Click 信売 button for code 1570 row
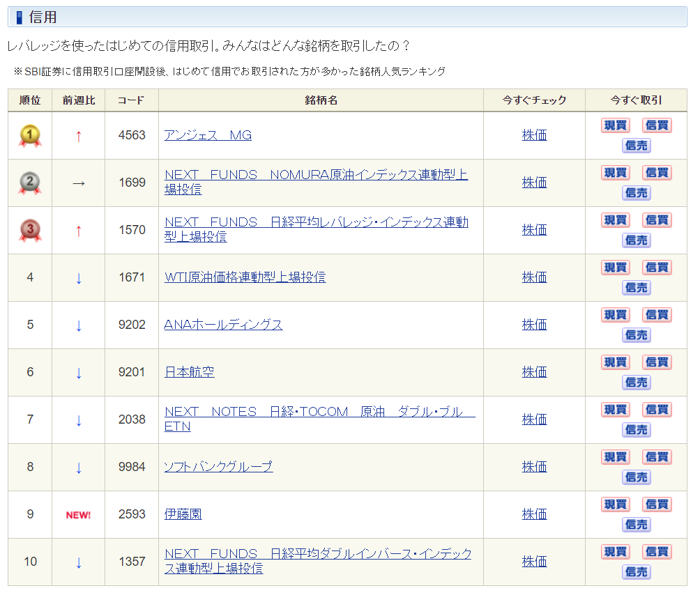This screenshot has height=593, width=700. [636, 240]
